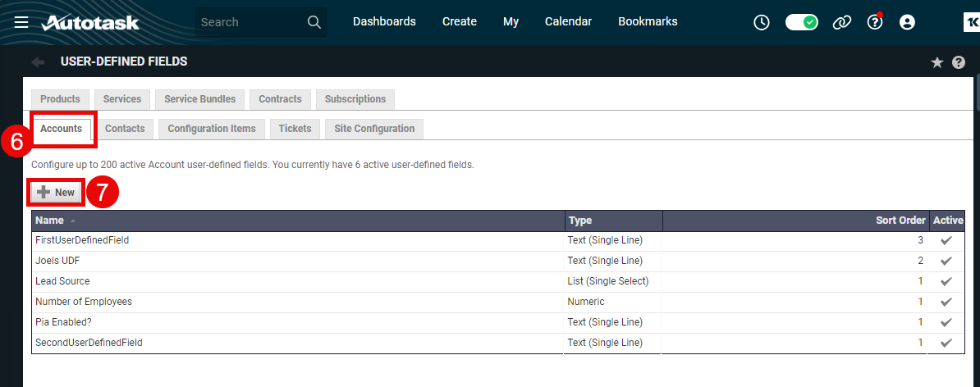Viewport: 980px width, 387px height.
Task: Sort by the Name column header
Action: tap(297, 221)
